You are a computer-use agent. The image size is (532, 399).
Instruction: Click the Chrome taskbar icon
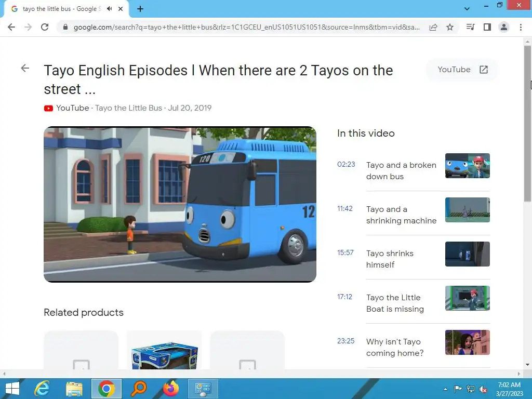pos(106,389)
